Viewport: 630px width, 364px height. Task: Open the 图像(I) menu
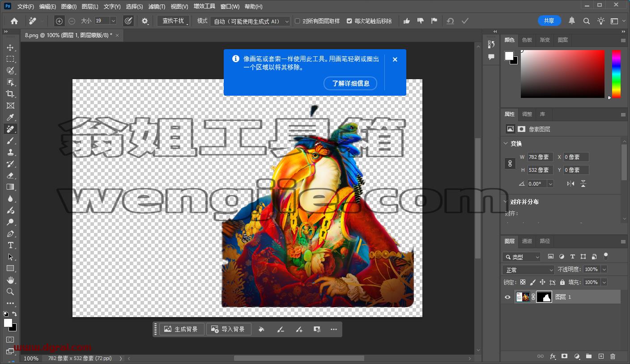(x=68, y=7)
